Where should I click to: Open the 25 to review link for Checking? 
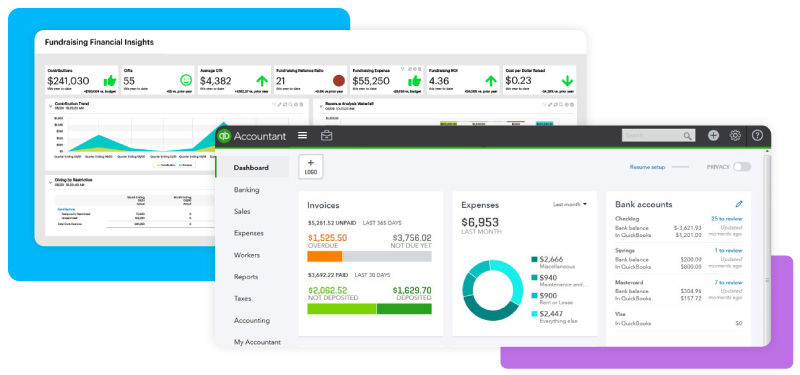pyautogui.click(x=727, y=219)
